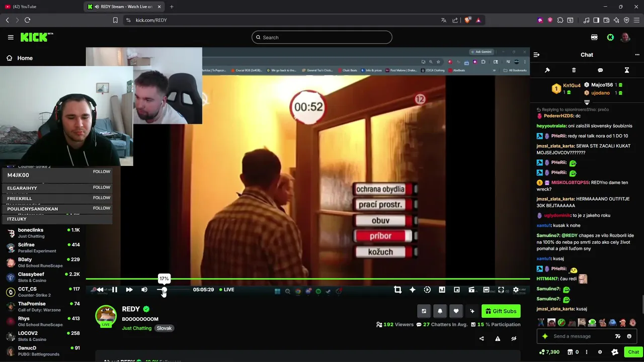This screenshot has height=362, width=644.
Task: Open Classybeef channel in sidebar
Action: point(43,277)
